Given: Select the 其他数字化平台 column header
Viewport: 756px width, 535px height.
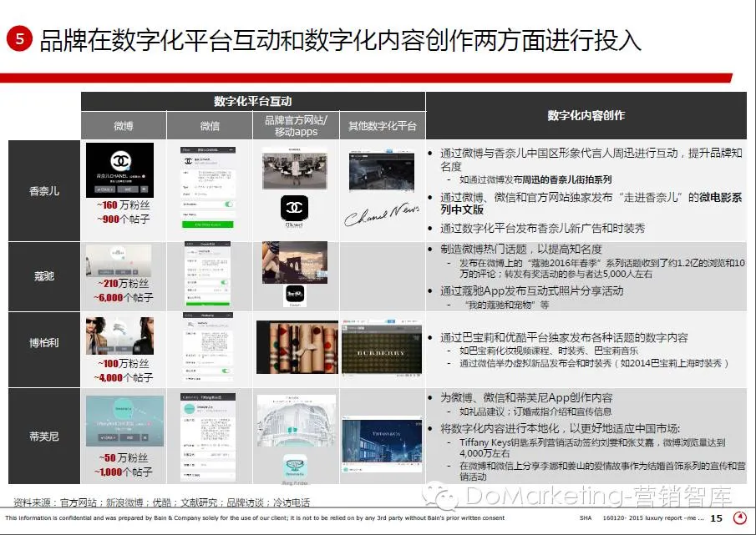Looking at the screenshot, I should [383, 126].
